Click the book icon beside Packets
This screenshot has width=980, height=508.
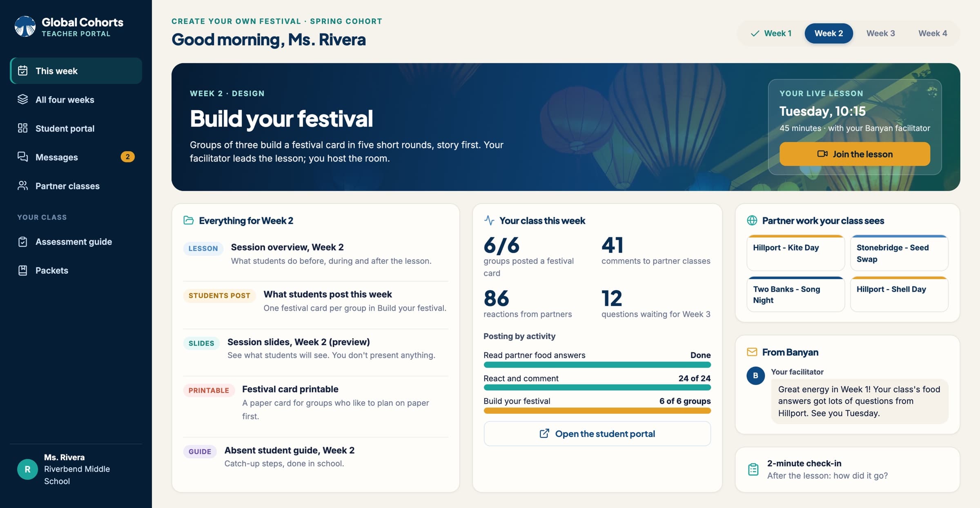pos(23,270)
